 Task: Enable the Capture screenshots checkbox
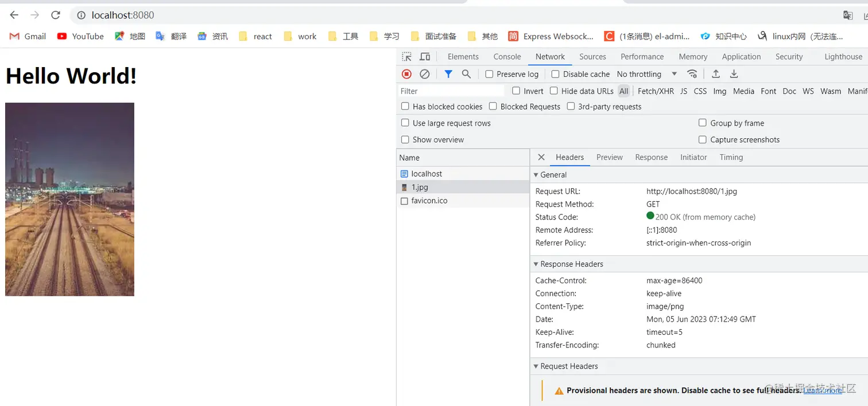702,139
